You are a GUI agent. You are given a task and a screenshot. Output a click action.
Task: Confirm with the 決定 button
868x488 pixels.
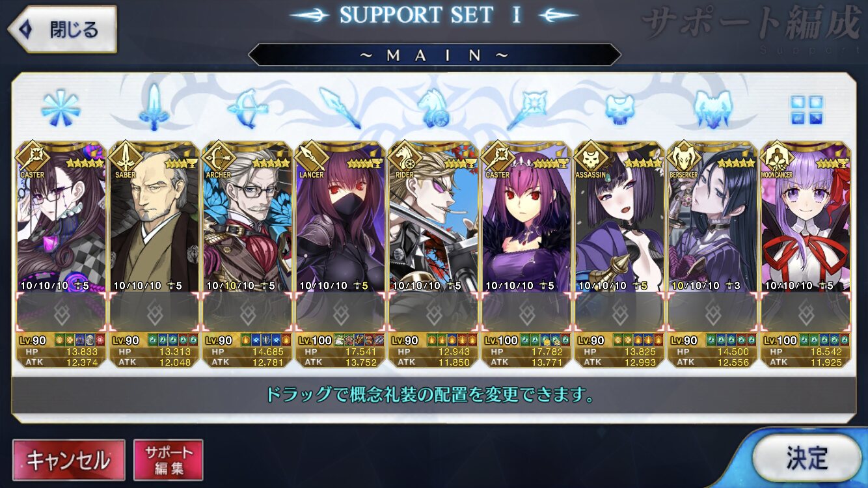coord(806,458)
